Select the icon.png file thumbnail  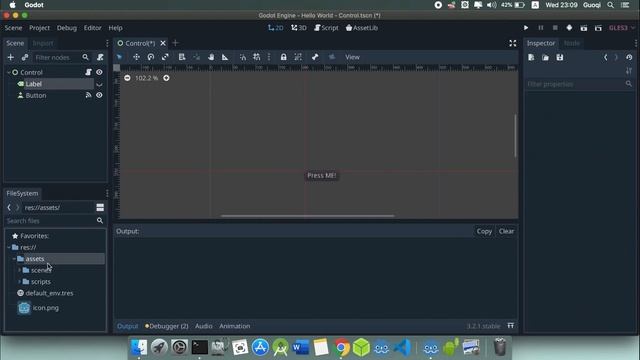point(24,308)
